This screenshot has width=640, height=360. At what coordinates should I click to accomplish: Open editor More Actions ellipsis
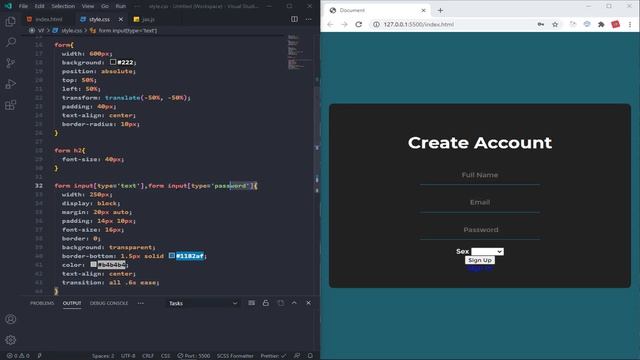click(308, 19)
